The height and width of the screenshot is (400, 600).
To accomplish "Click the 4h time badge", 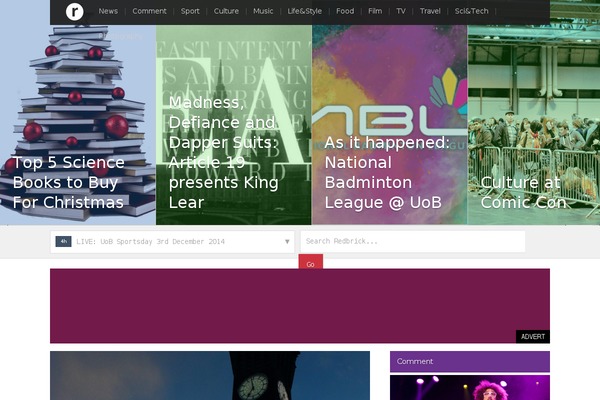I will pyautogui.click(x=64, y=242).
